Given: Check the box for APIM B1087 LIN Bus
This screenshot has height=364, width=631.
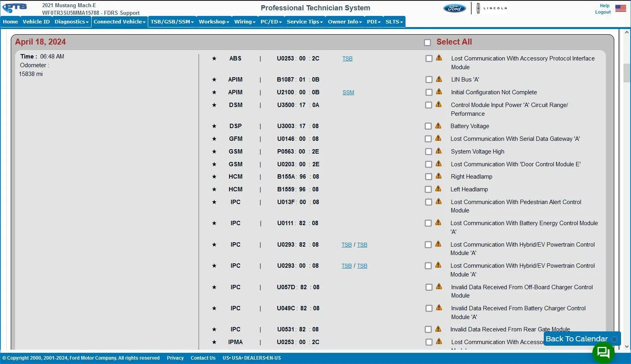Looking at the screenshot, I should [x=429, y=80].
